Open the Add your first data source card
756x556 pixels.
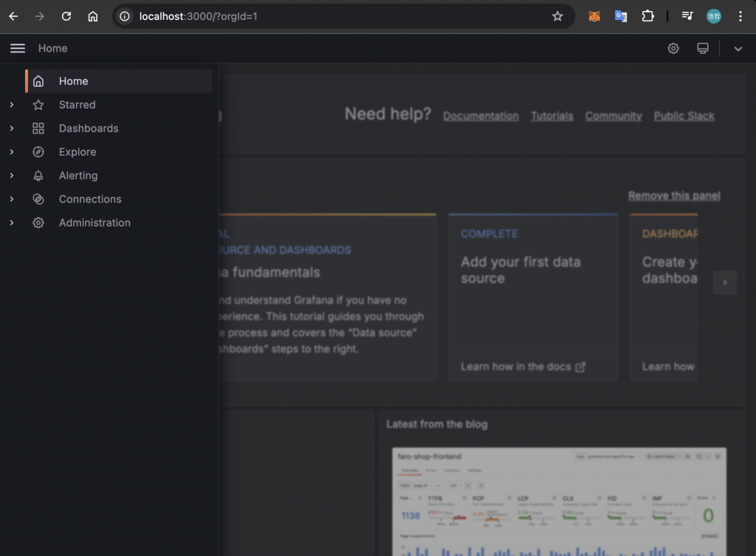coord(533,297)
